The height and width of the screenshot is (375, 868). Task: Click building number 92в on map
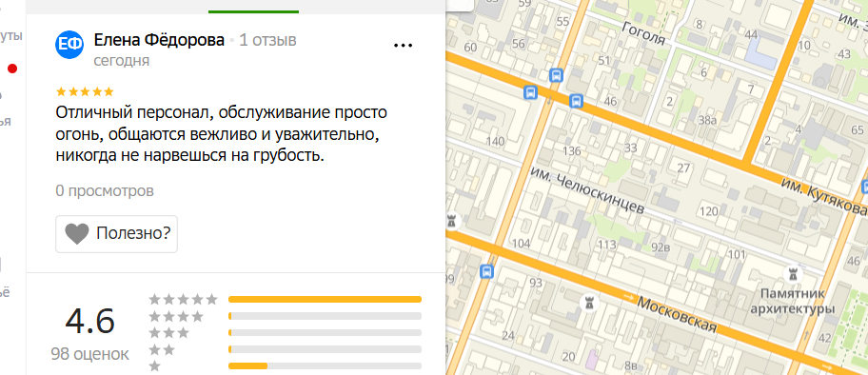click(661, 247)
